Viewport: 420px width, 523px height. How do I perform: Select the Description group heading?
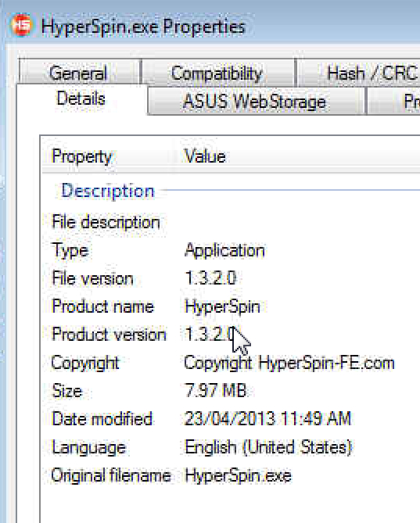coord(108,191)
